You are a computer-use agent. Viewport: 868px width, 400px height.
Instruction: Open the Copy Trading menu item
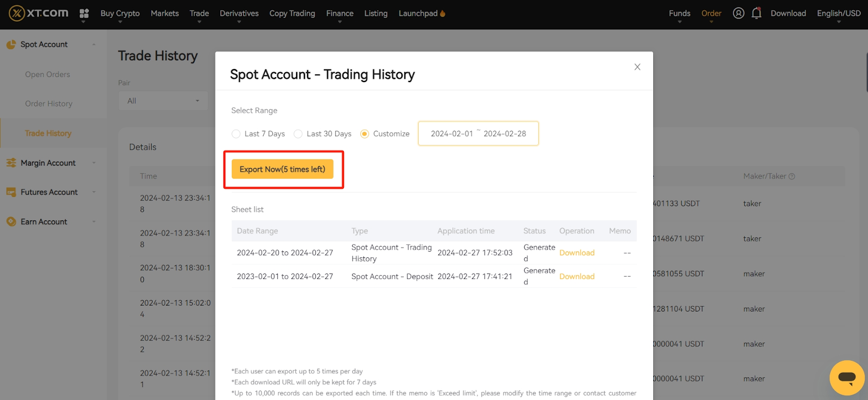coord(292,14)
